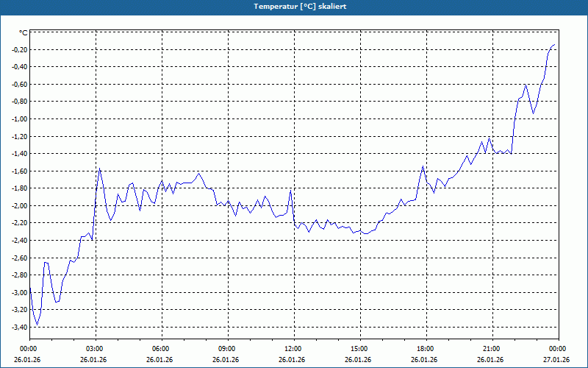588x368 pixels.
Task: Select the -0,20 y-axis label
Action: click(19, 49)
